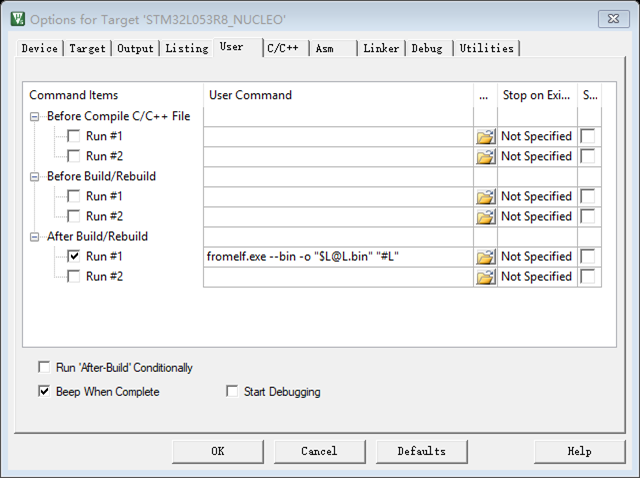Click the Command Items column header

[113, 95]
